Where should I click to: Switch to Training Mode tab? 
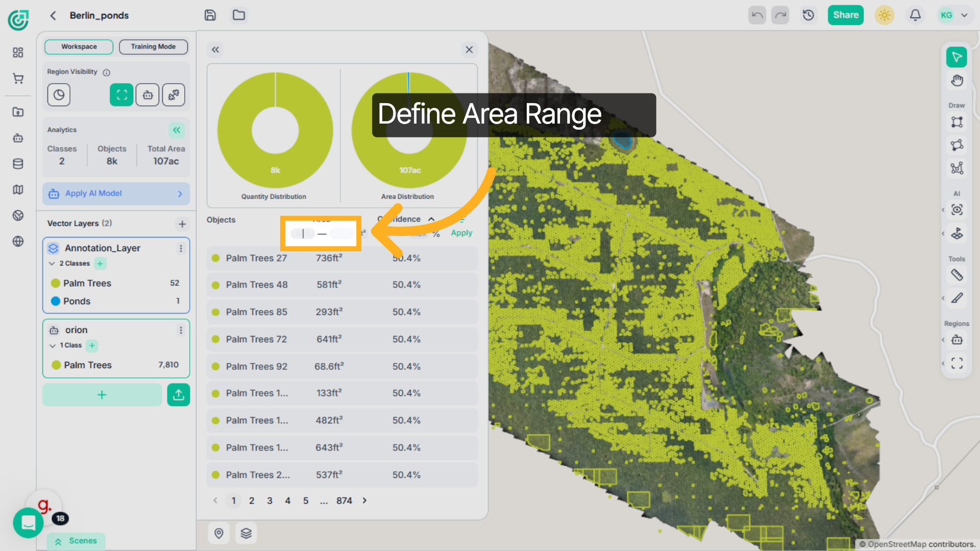153,46
